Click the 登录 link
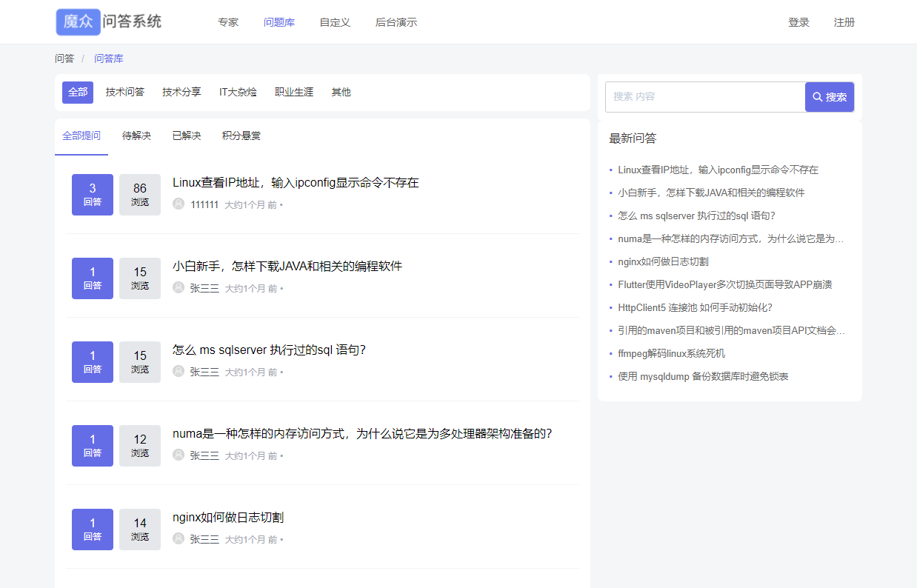This screenshot has height=588, width=917. 798,22
